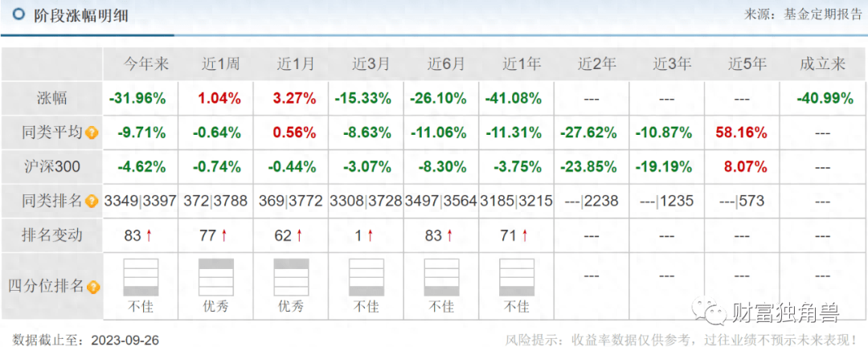The image size is (868, 351).
Task: Select the 成立来 column header
Action: pyautogui.click(x=822, y=65)
